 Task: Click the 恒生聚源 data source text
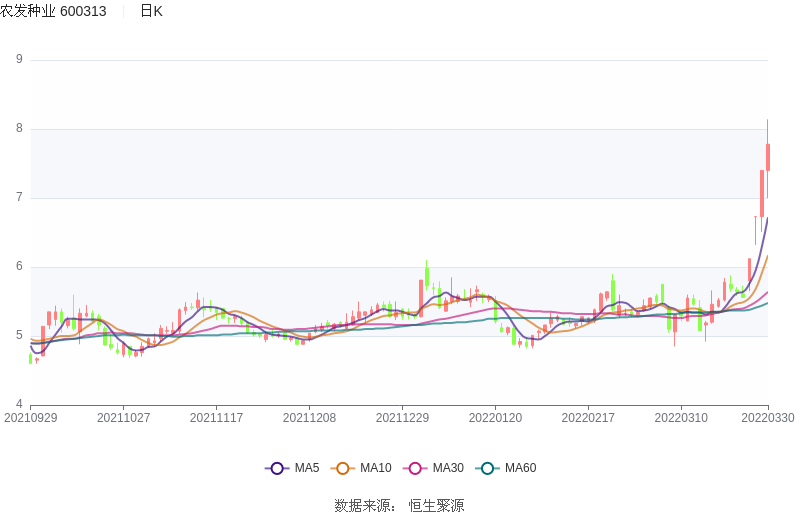point(436,505)
